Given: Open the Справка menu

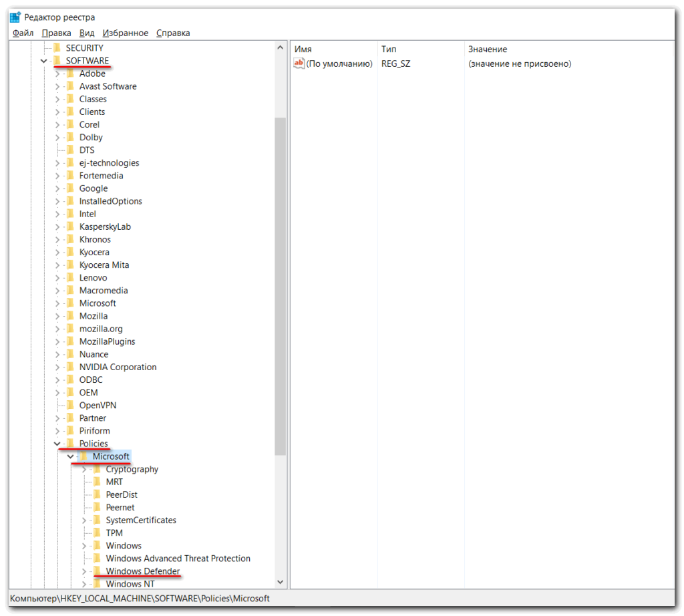Looking at the screenshot, I should coord(173,33).
